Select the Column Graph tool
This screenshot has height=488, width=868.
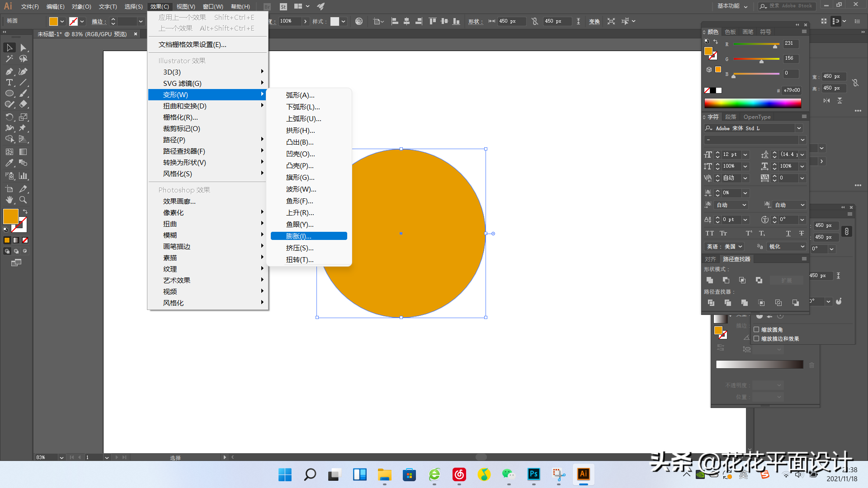point(24,176)
